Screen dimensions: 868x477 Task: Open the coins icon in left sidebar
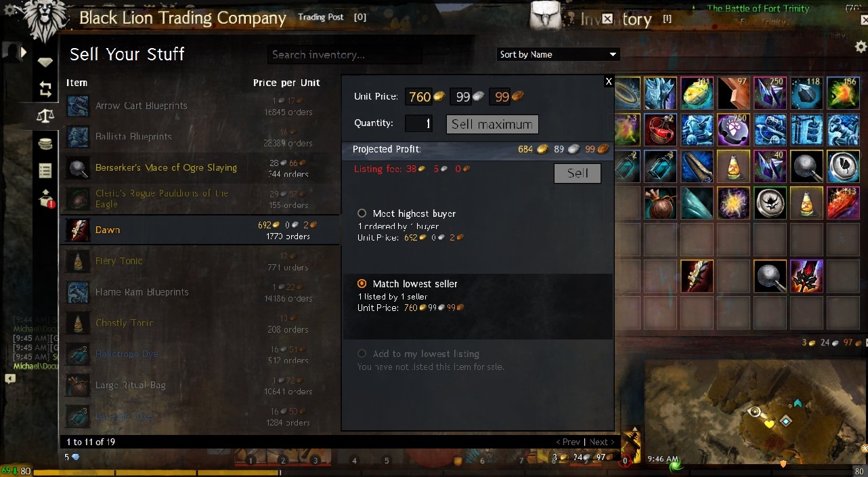[45, 144]
